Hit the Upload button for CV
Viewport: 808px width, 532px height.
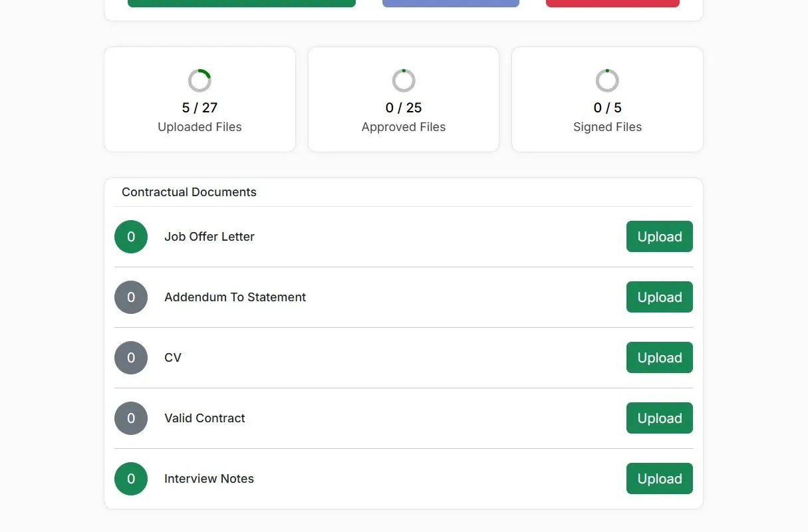[x=659, y=358]
